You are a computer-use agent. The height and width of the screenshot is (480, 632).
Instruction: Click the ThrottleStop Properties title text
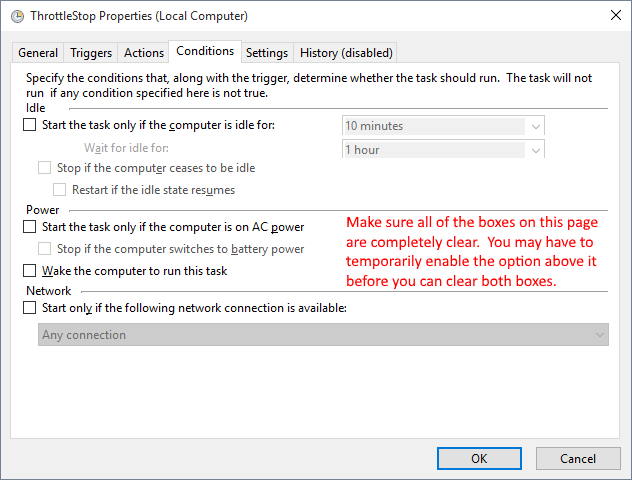[x=139, y=16]
